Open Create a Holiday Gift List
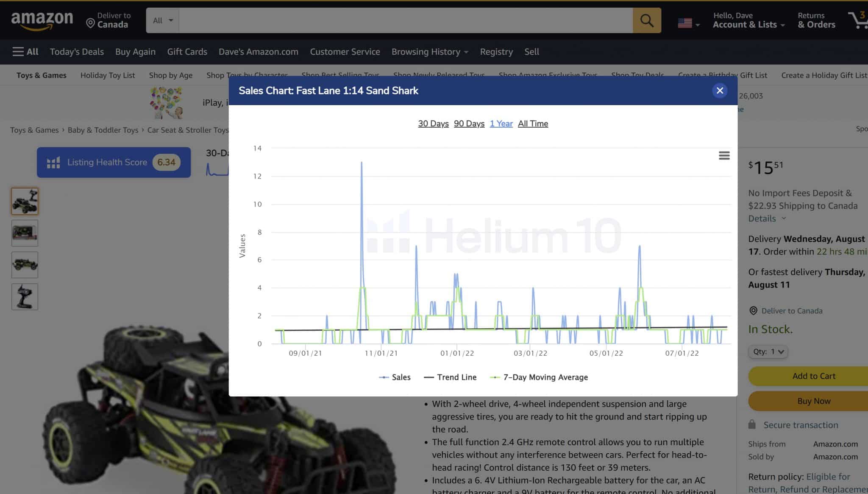868x494 pixels. (824, 75)
